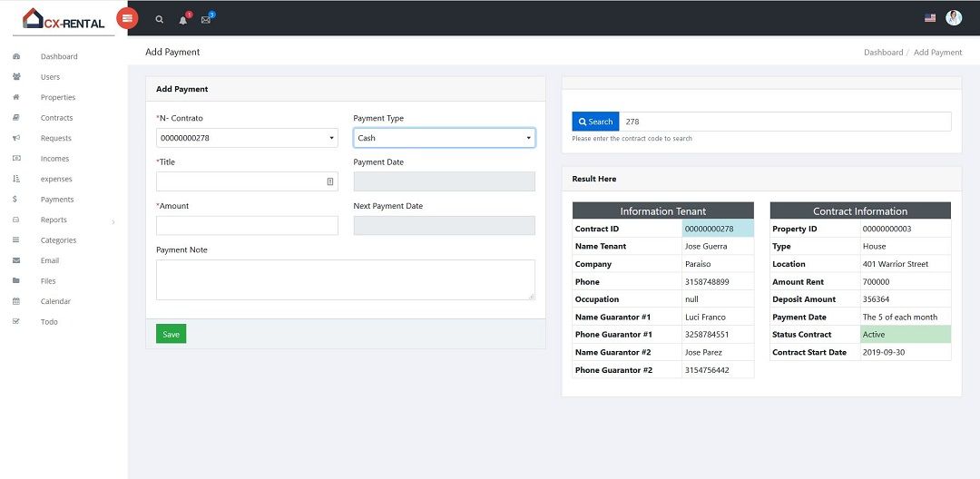This screenshot has height=479, width=980.
Task: Click the calendar icon in the sidebar
Action: pyautogui.click(x=16, y=301)
